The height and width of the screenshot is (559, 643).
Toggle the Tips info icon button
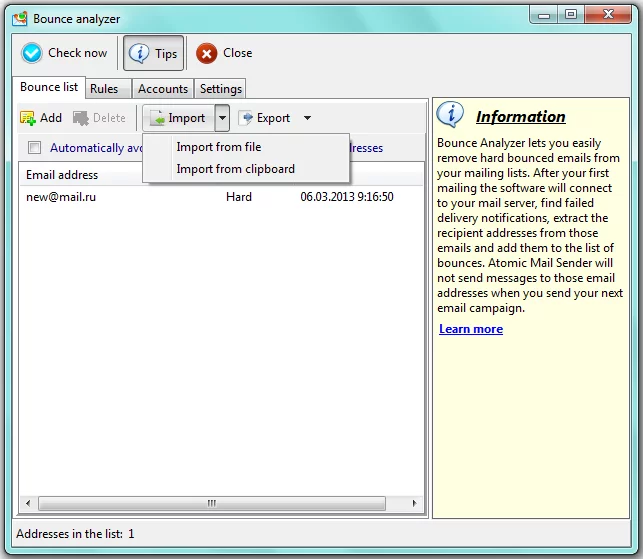(139, 54)
